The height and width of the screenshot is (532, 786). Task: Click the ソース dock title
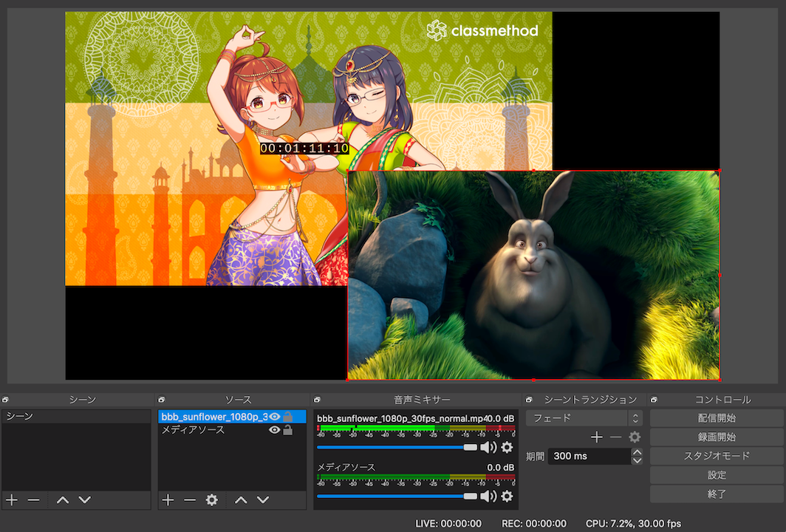click(x=238, y=400)
